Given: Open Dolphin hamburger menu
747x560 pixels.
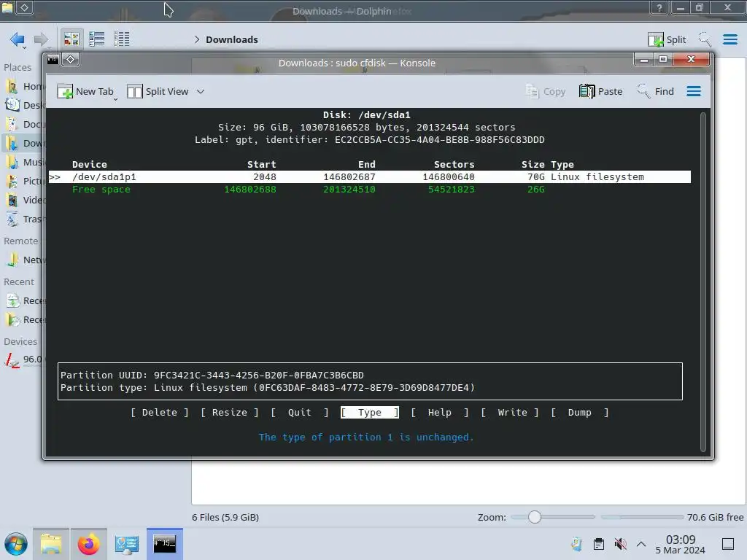Looking at the screenshot, I should coord(729,39).
